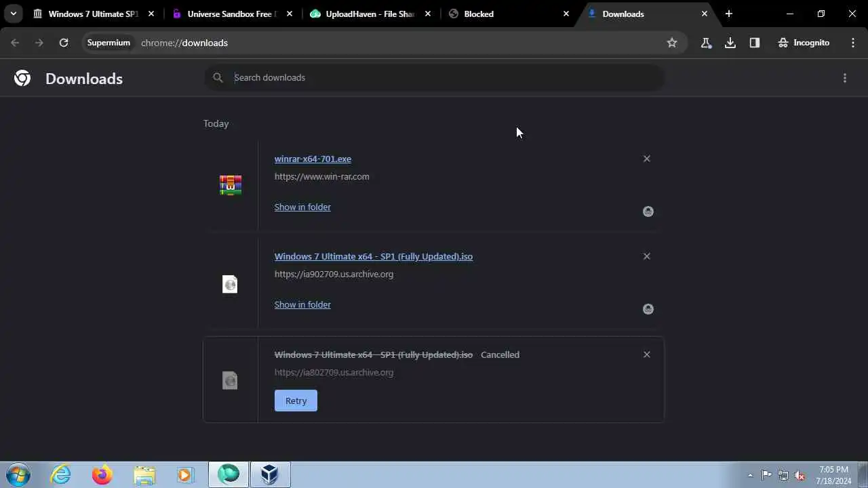The image size is (868, 488).
Task: Click the WinRAR file icon
Action: [231, 185]
